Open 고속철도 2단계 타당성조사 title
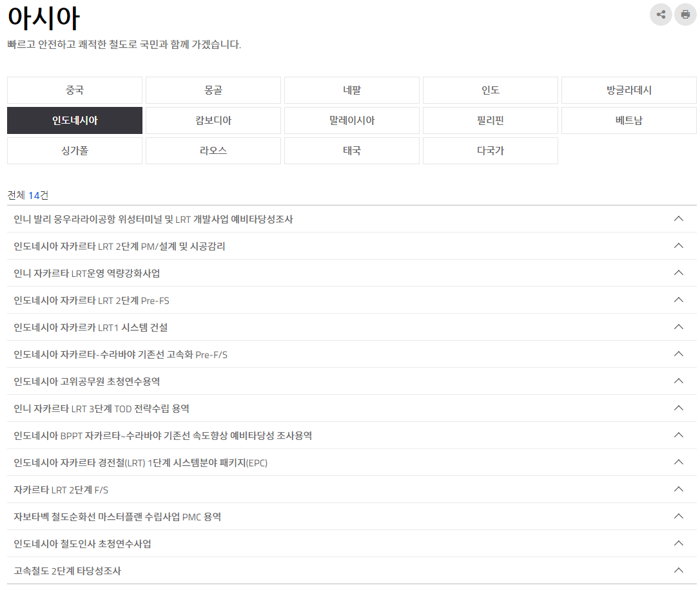The image size is (700, 590). point(67,571)
